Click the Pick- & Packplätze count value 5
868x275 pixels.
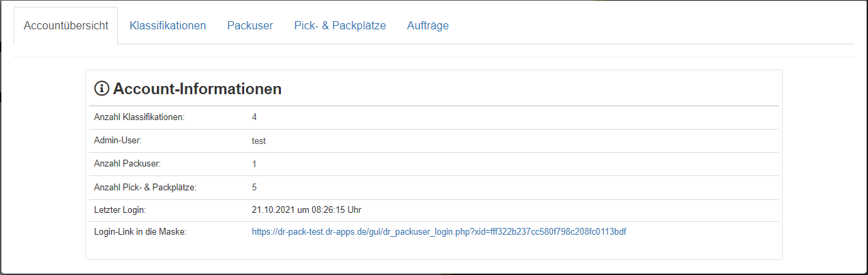tap(254, 187)
